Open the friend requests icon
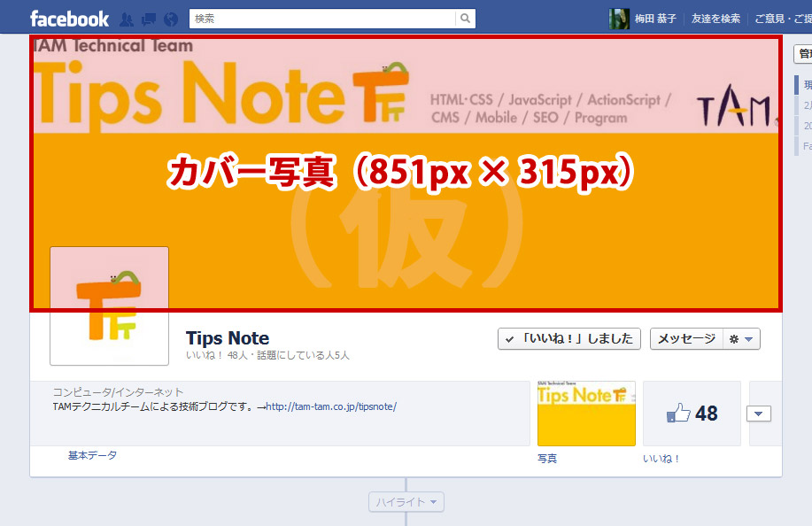The width and height of the screenshot is (812, 526). click(x=127, y=19)
